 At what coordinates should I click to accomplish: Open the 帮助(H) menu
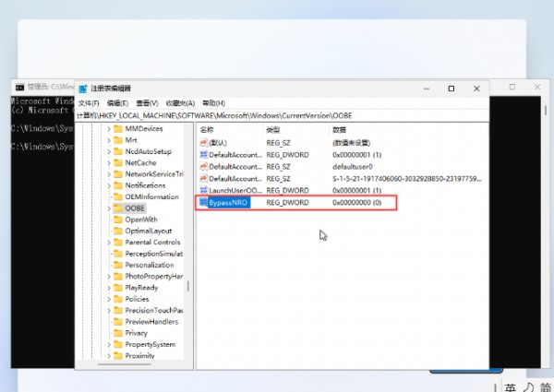click(x=213, y=103)
